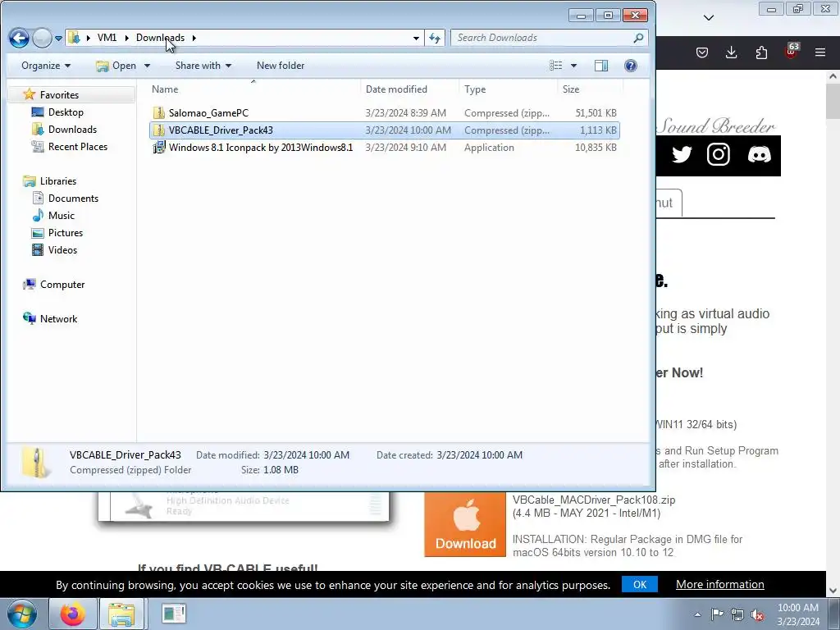Viewport: 840px width, 630px height.
Task: Click uBlock extension icon with 63 badge
Action: 792,52
